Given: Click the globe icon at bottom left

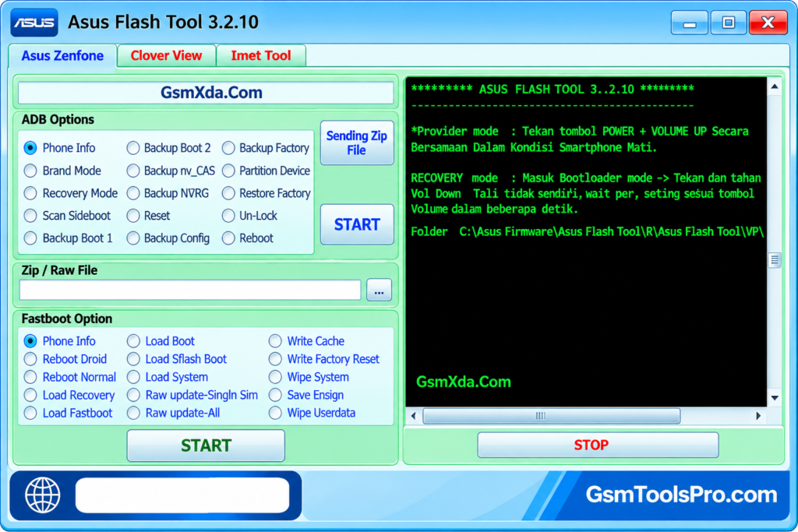Looking at the screenshot, I should [42, 495].
